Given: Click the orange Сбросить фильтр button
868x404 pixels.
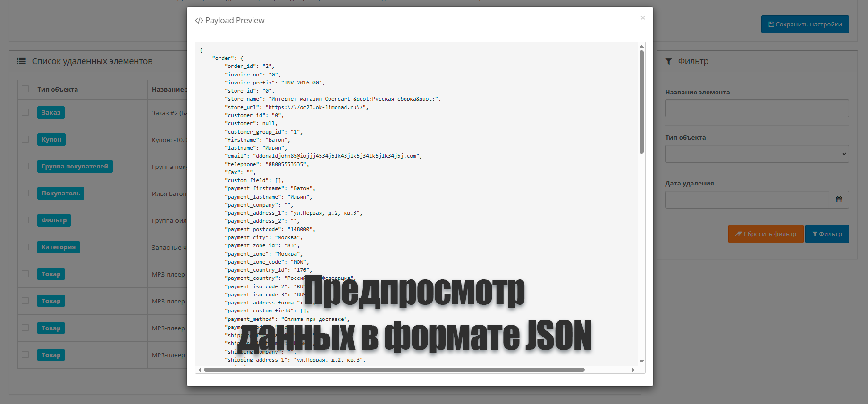Looking at the screenshot, I should (766, 234).
